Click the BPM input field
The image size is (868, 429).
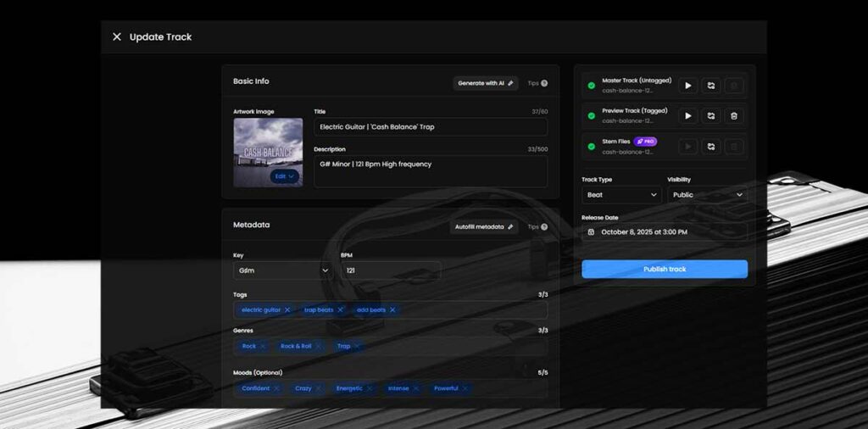point(390,270)
